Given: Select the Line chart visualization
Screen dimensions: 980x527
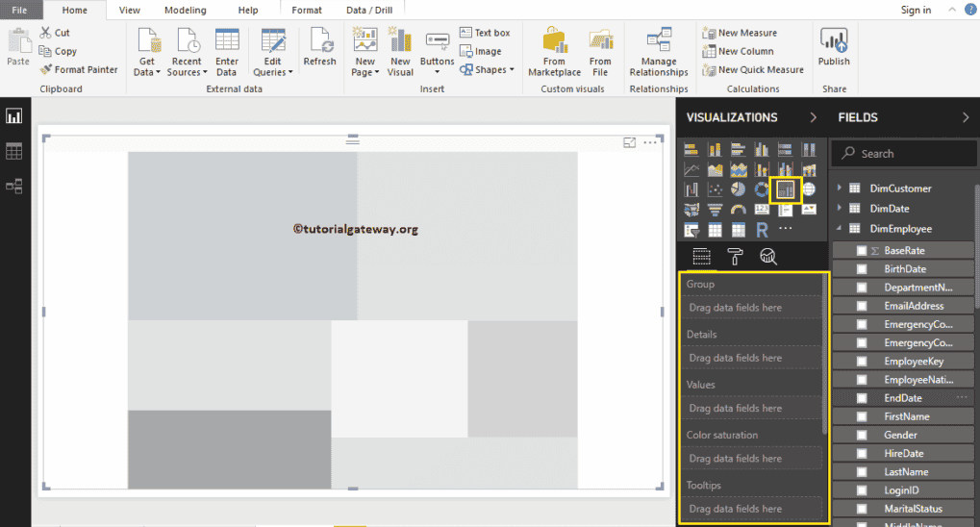Looking at the screenshot, I should point(691,169).
